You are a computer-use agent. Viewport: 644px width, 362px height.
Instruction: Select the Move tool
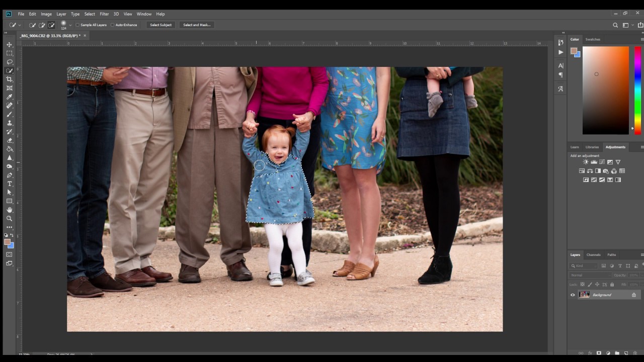click(x=10, y=44)
